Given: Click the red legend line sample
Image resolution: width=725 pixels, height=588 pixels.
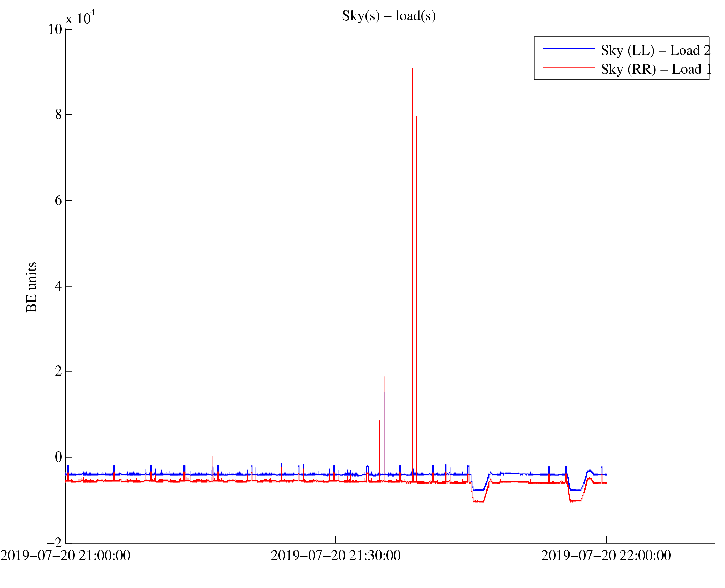Looking at the screenshot, I should (x=568, y=67).
